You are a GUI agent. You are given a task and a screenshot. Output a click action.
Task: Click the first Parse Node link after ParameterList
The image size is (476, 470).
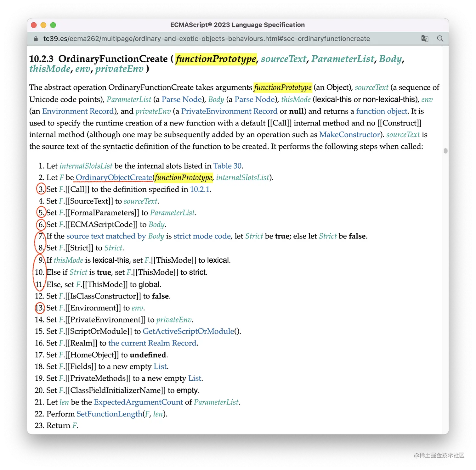click(182, 99)
